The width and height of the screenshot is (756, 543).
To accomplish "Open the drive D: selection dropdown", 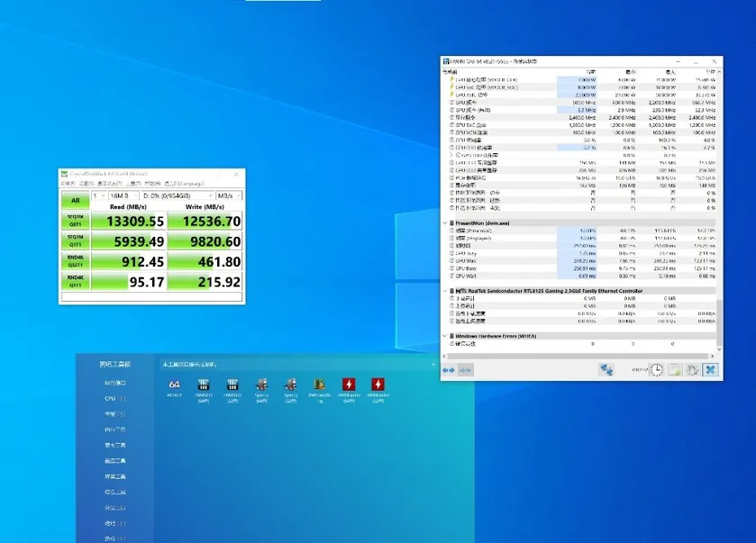I will pyautogui.click(x=178, y=195).
